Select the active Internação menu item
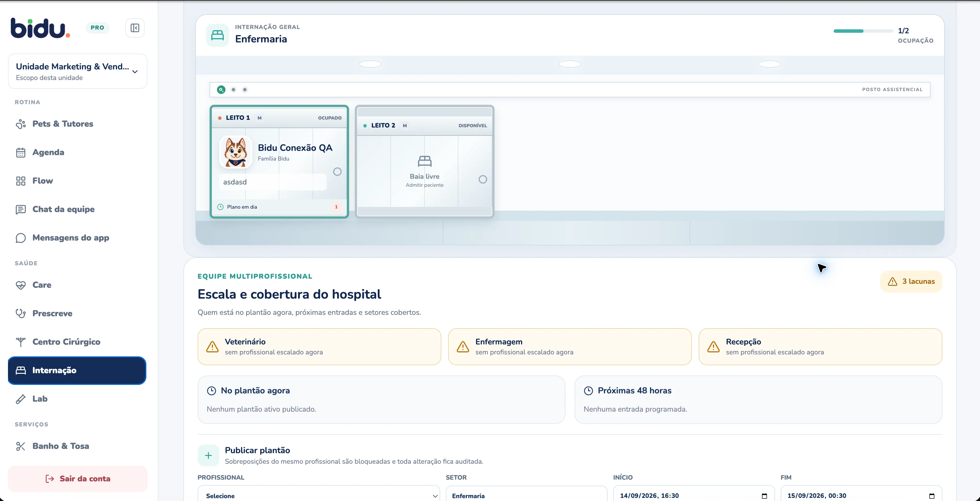 77,370
